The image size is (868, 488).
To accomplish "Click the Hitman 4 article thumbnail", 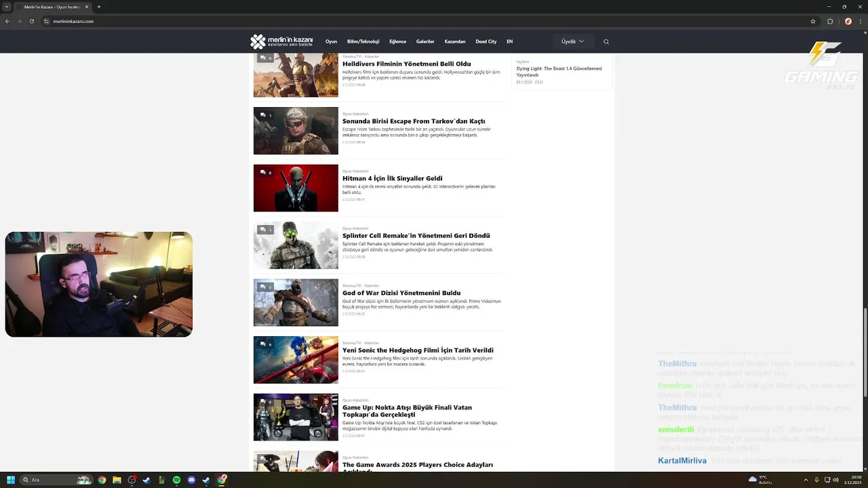I will [296, 188].
